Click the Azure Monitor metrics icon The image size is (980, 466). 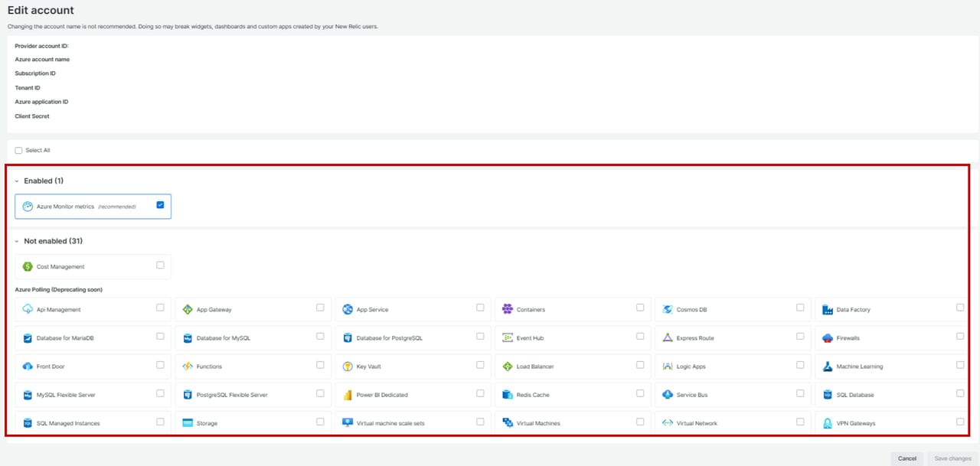28,207
